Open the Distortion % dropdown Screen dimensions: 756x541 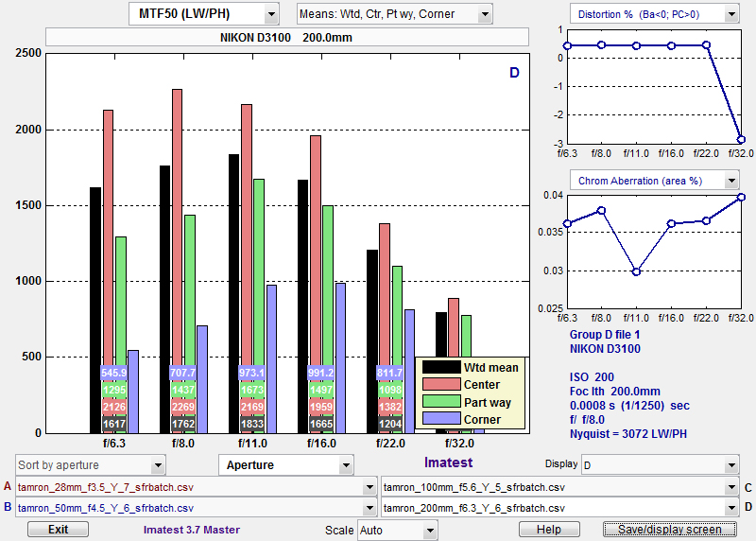click(x=654, y=14)
